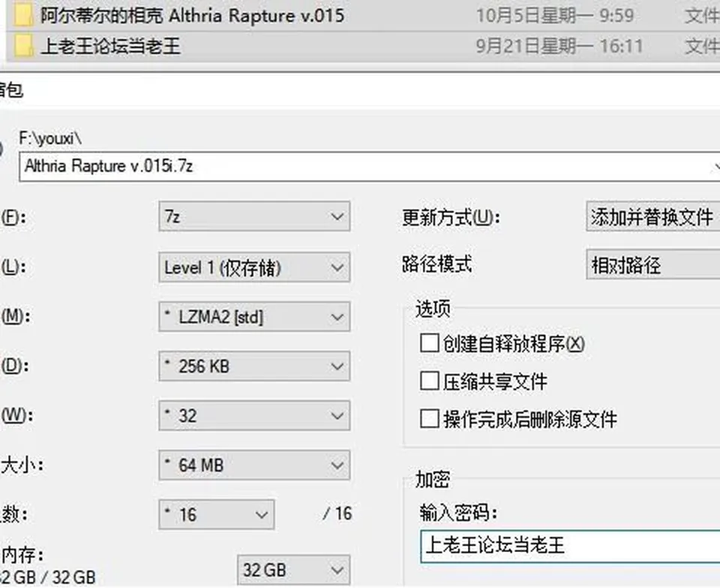Enable the 操作完成后删除源文件 checkbox
The width and height of the screenshot is (720, 588).
pos(430,418)
